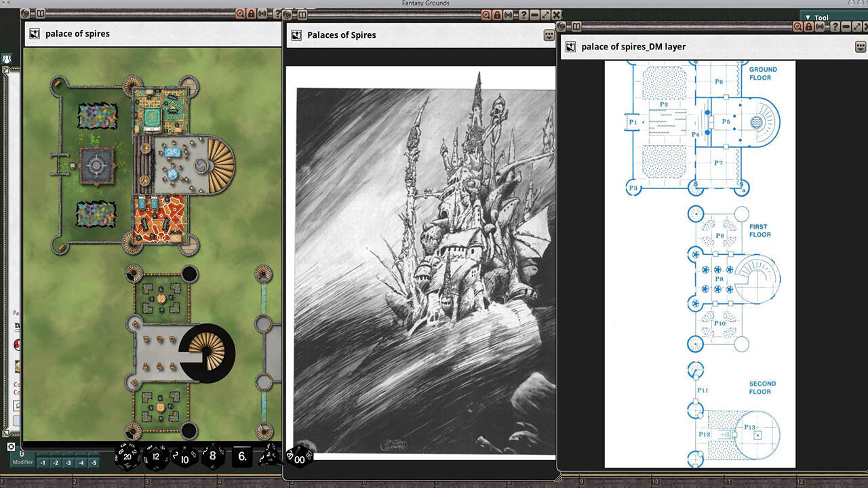Toggle the lock icon on the DM layer window
This screenshot has width=868, height=488.
pyautogui.click(x=809, y=26)
